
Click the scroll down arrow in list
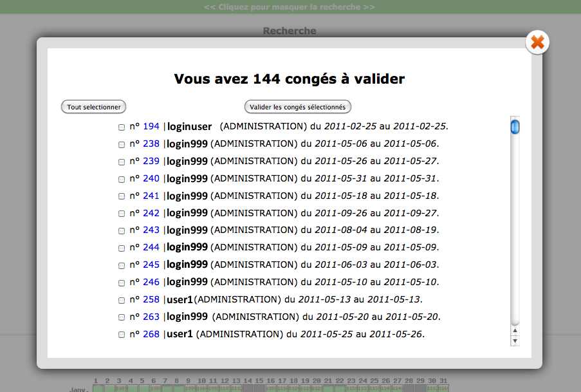[515, 341]
